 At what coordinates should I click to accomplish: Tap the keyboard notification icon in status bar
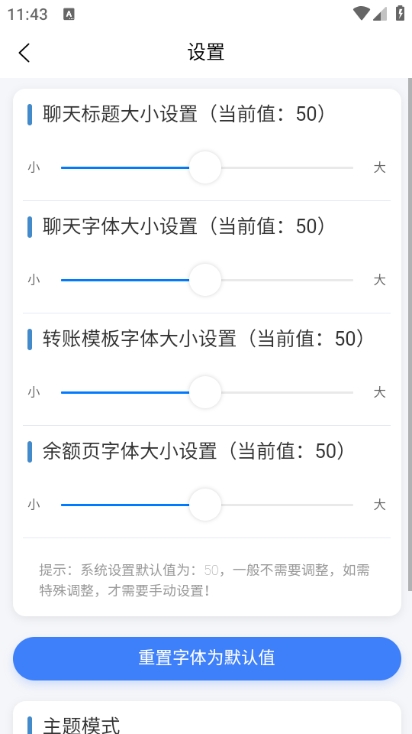tap(69, 14)
